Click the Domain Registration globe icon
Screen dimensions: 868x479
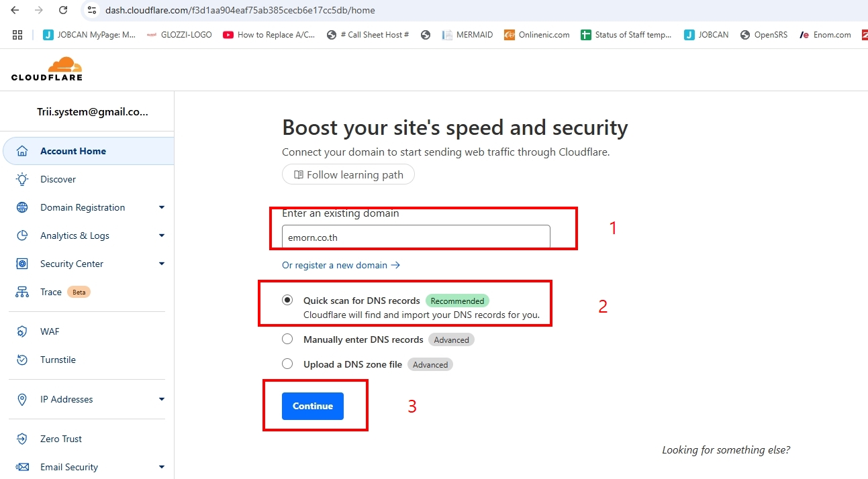click(x=22, y=207)
